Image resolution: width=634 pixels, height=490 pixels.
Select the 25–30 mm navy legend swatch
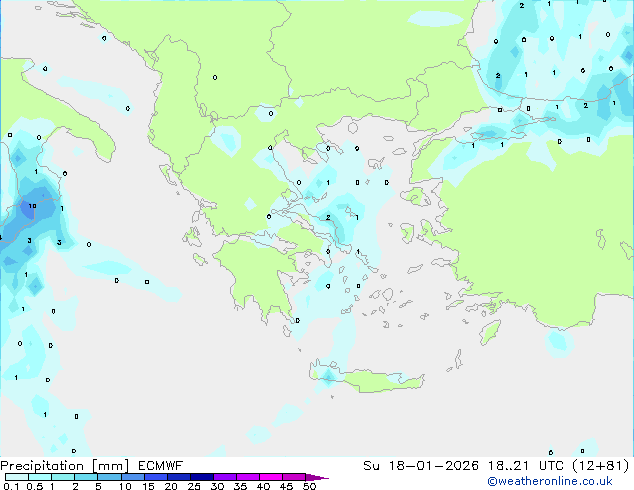click(202, 477)
